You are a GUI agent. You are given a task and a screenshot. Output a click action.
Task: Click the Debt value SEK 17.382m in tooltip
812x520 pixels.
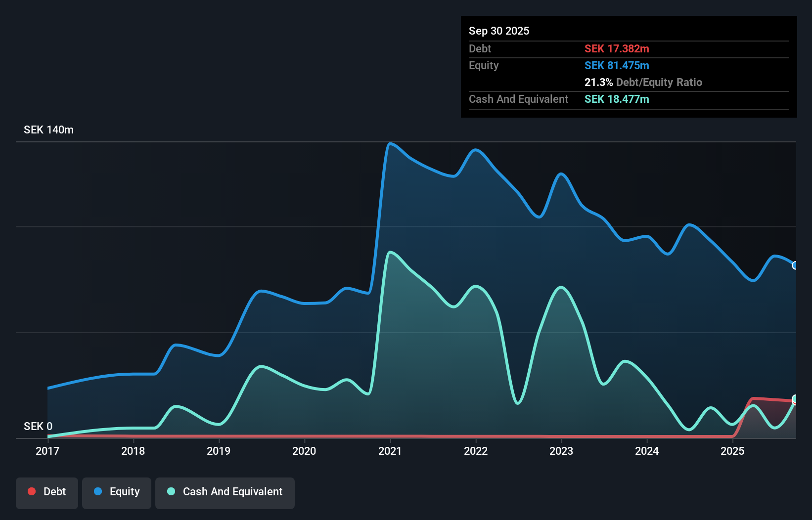[617, 48]
